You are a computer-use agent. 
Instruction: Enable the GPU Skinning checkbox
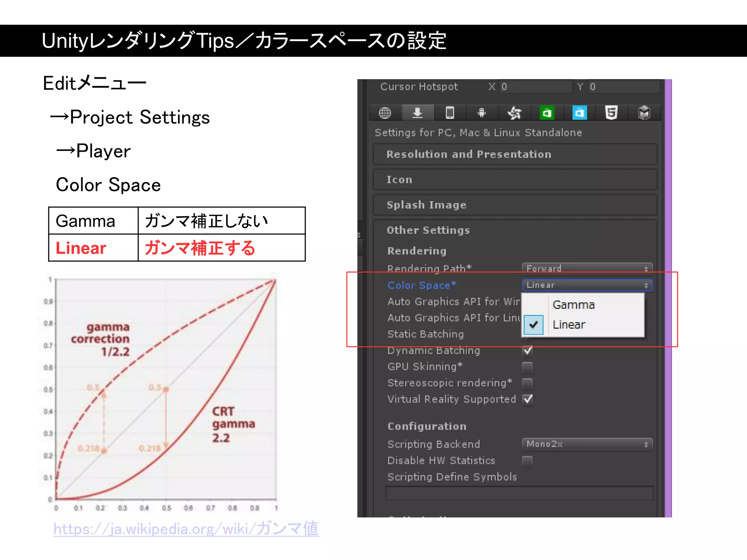click(x=527, y=367)
